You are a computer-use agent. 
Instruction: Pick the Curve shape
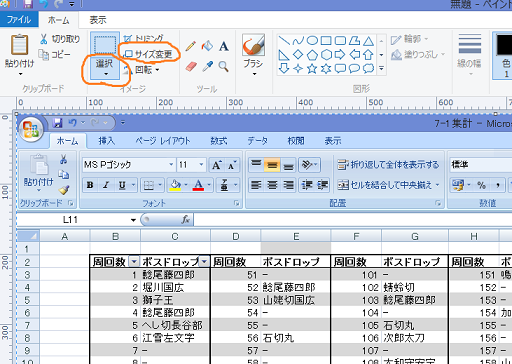pyautogui.click(x=298, y=41)
